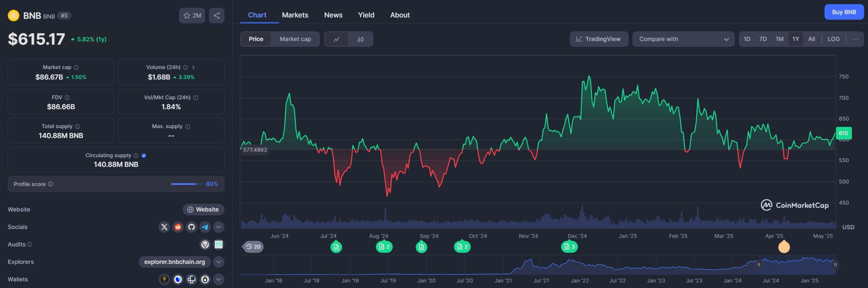Toggle chart to Market cap view
868x288 pixels.
pos(295,39)
